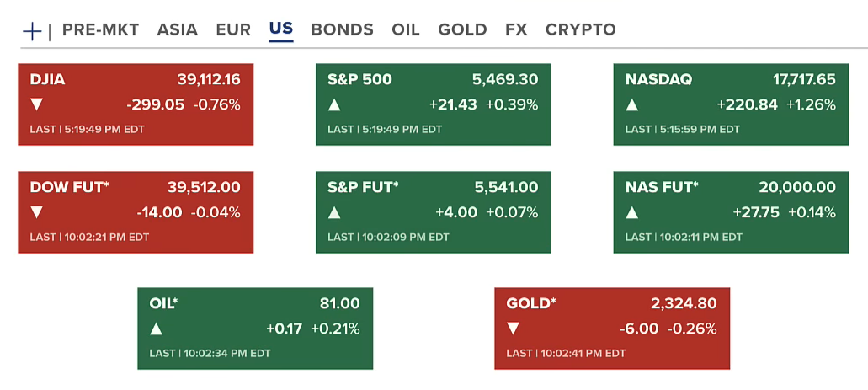The height and width of the screenshot is (390, 868).
Task: Open the NASDAQ quote link
Action: (x=658, y=80)
